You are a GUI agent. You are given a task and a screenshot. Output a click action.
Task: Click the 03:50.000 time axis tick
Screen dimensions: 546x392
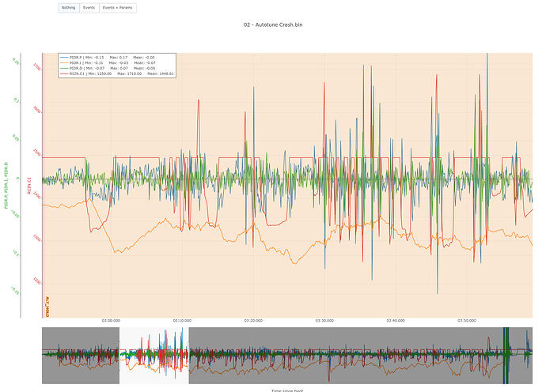tap(467, 321)
